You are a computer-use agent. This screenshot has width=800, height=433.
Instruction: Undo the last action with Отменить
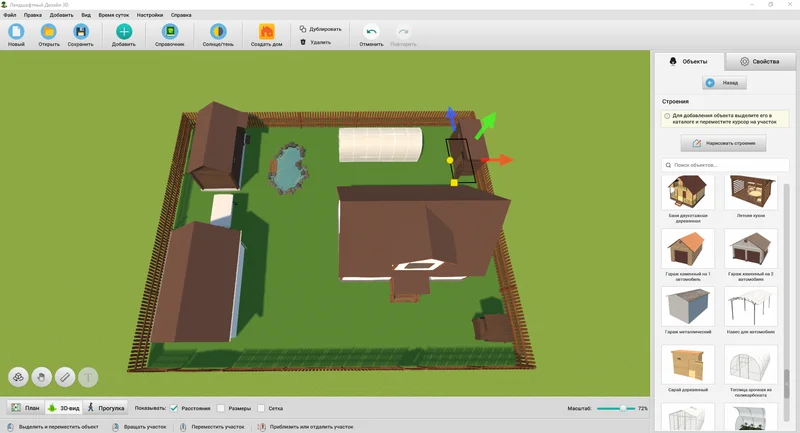coord(371,32)
